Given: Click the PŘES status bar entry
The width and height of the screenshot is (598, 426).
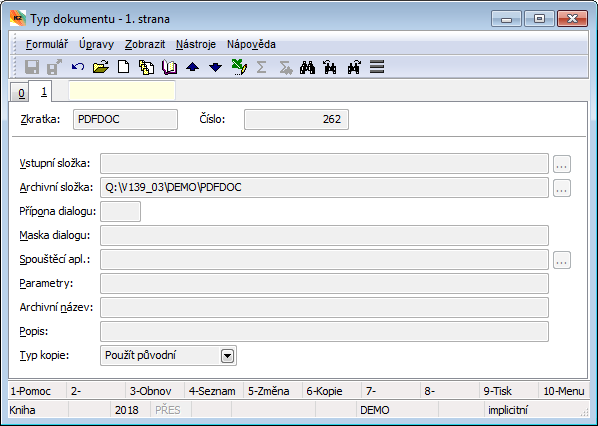Looking at the screenshot, I should coord(172,410).
